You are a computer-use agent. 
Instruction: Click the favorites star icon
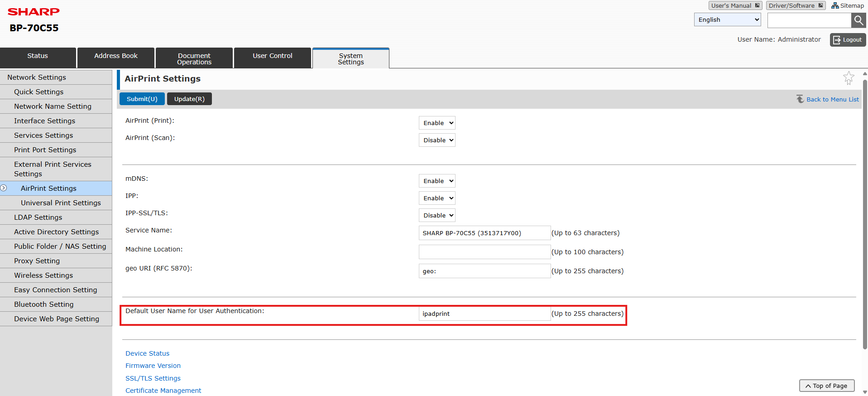point(849,78)
